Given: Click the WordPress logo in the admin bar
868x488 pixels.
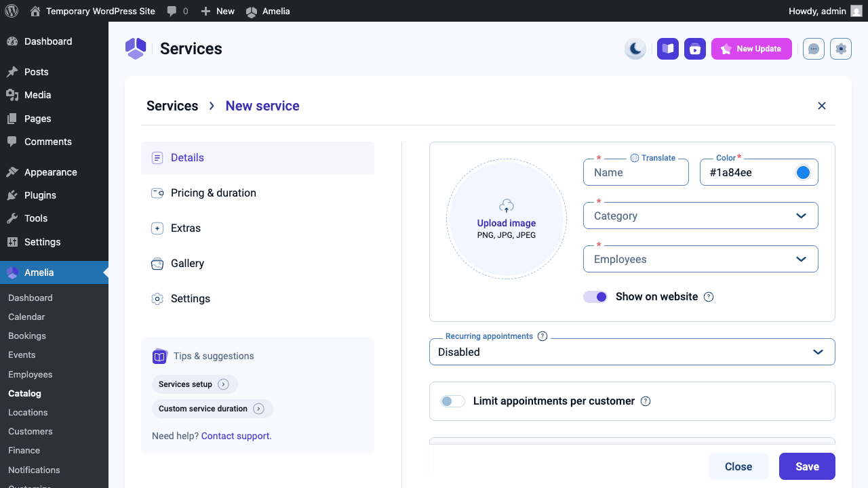Looking at the screenshot, I should pyautogui.click(x=12, y=11).
